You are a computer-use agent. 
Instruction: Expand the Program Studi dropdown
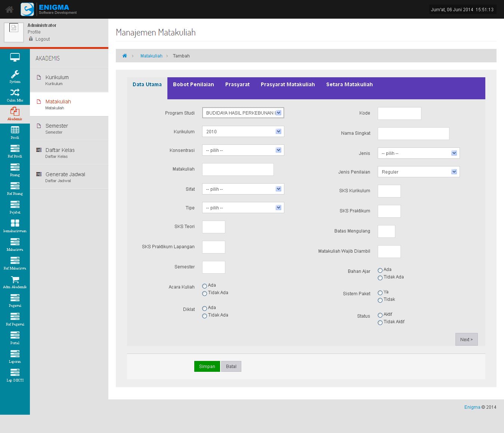(x=243, y=113)
